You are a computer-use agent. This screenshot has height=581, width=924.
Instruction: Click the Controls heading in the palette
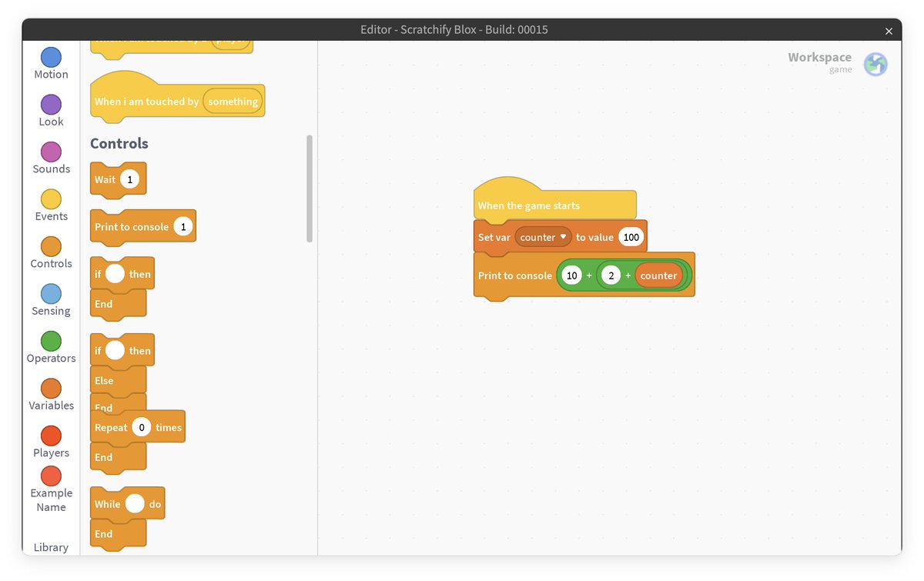(x=119, y=143)
